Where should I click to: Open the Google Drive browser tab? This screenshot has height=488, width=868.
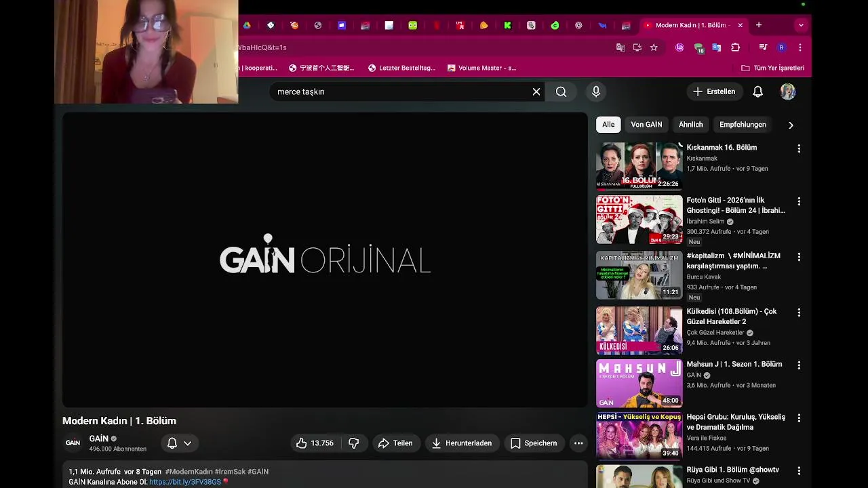tap(247, 25)
